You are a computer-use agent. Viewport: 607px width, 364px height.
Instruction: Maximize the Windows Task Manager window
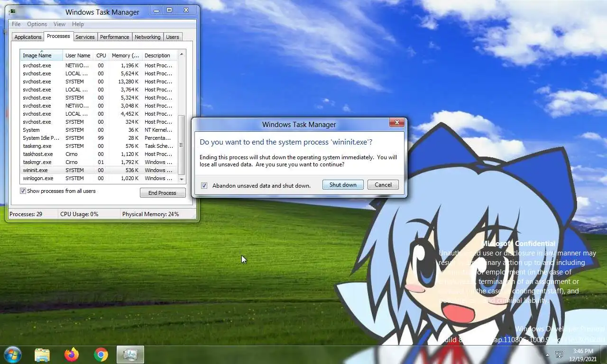click(x=169, y=10)
